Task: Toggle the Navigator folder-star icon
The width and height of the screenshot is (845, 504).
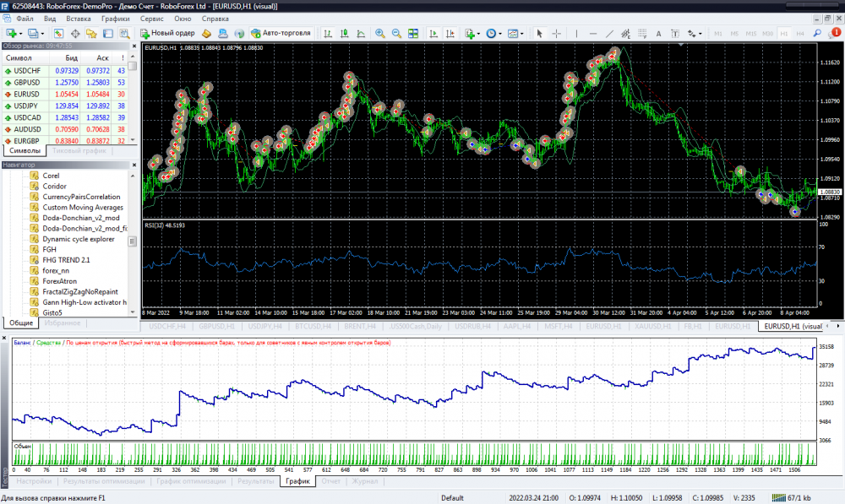Action: 91,34
